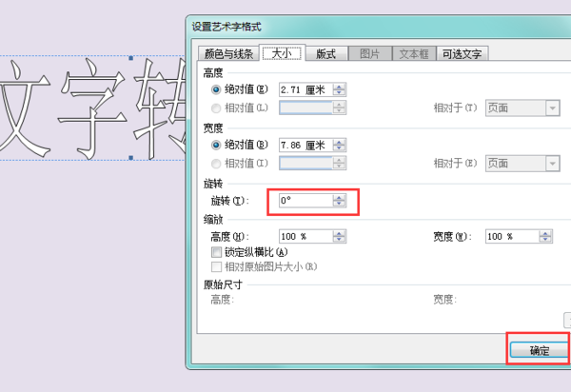Click the 文本框 tab
Screen dimensions: 571x392
coord(414,54)
